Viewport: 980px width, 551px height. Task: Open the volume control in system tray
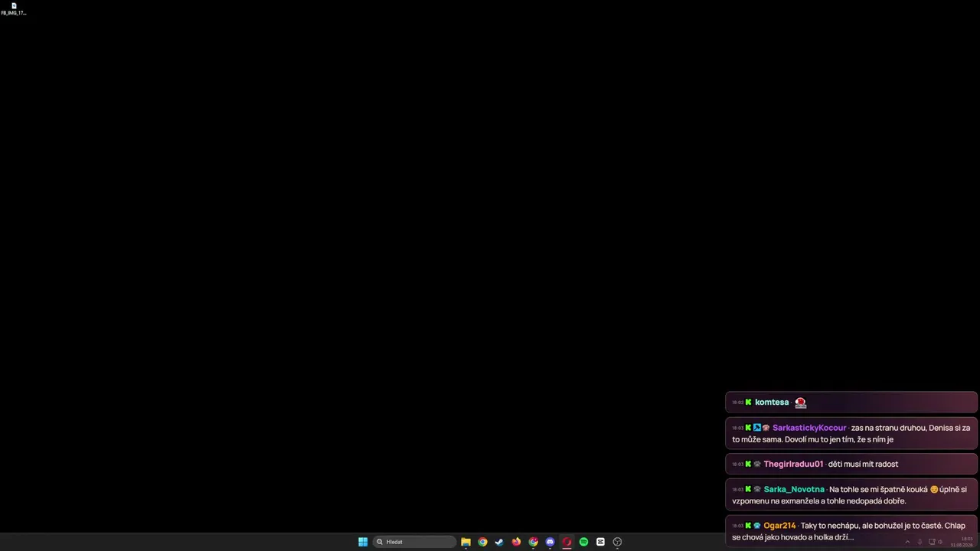940,542
